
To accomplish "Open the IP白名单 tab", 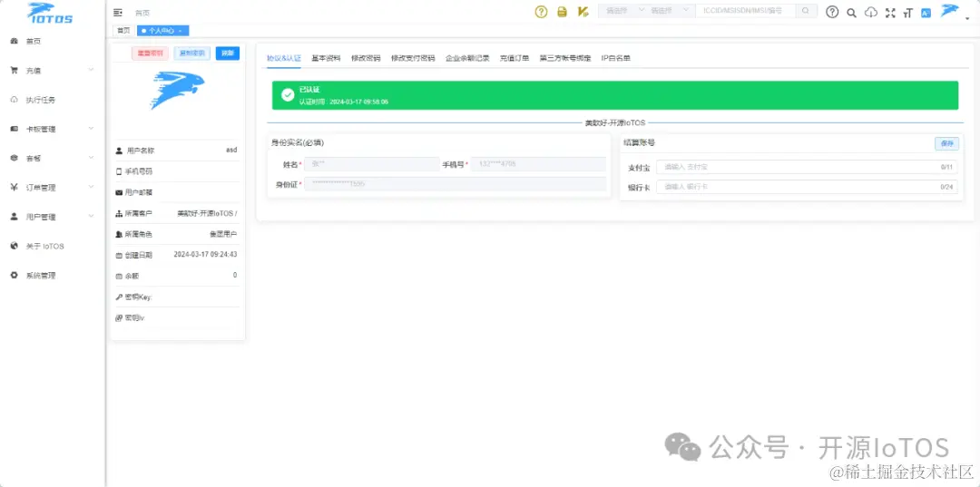I will click(x=615, y=58).
